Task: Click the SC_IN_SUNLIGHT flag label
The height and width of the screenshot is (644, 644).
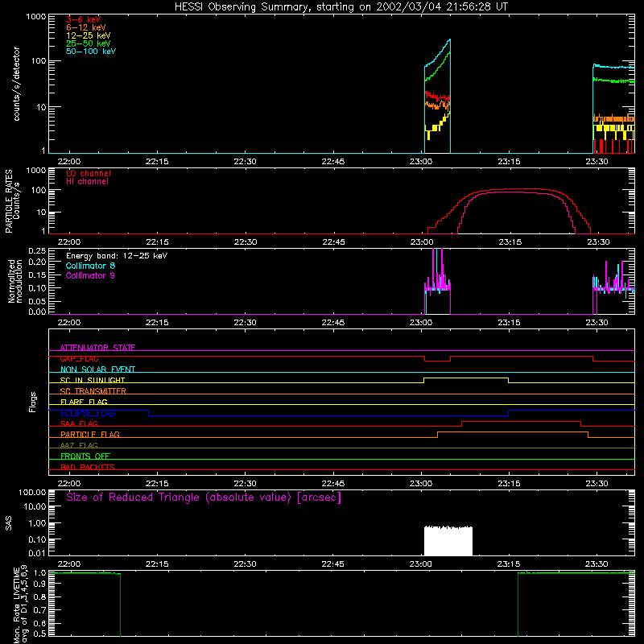Action: [x=93, y=380]
